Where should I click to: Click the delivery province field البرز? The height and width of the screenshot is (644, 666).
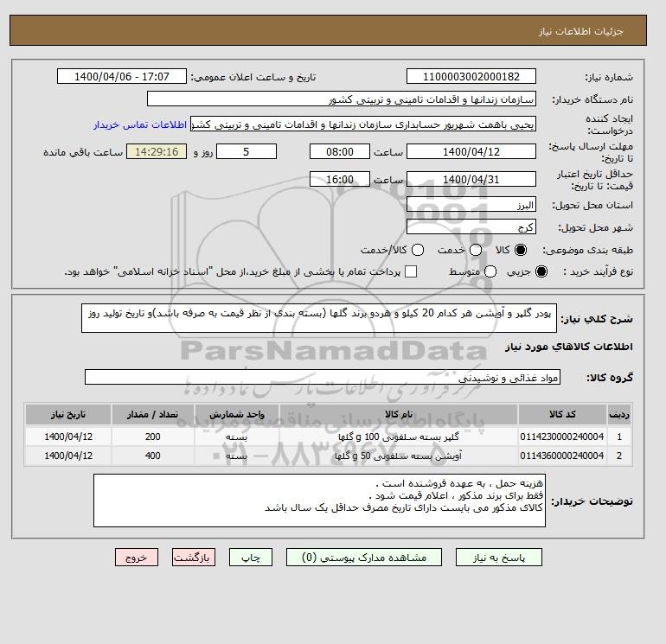(471, 205)
